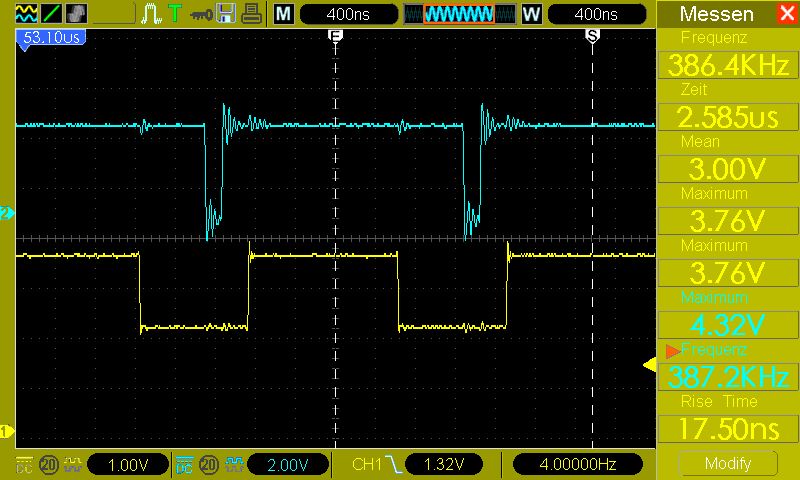Click the CH1 trigger source label
This screenshot has height=480, width=800.
click(367, 464)
